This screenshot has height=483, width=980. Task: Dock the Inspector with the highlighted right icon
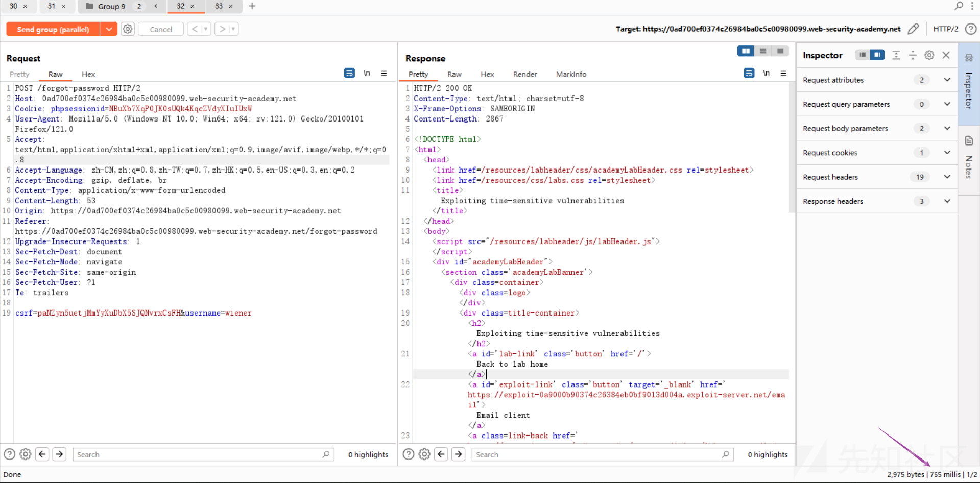[877, 55]
